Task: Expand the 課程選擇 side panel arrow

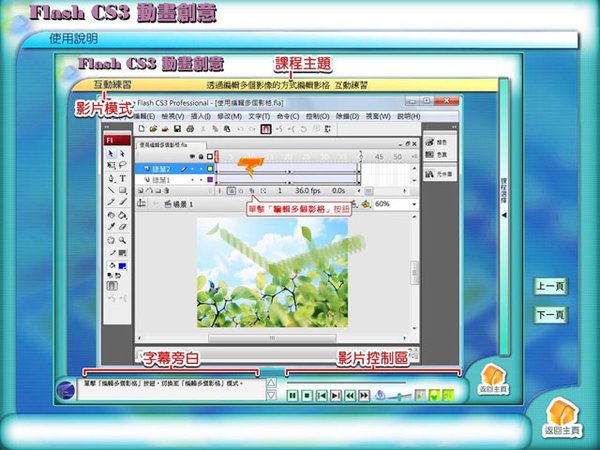Action: coord(504,214)
